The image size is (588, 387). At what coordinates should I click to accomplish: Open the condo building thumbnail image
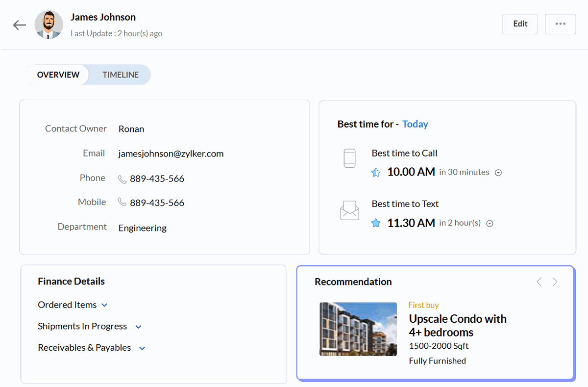358,329
